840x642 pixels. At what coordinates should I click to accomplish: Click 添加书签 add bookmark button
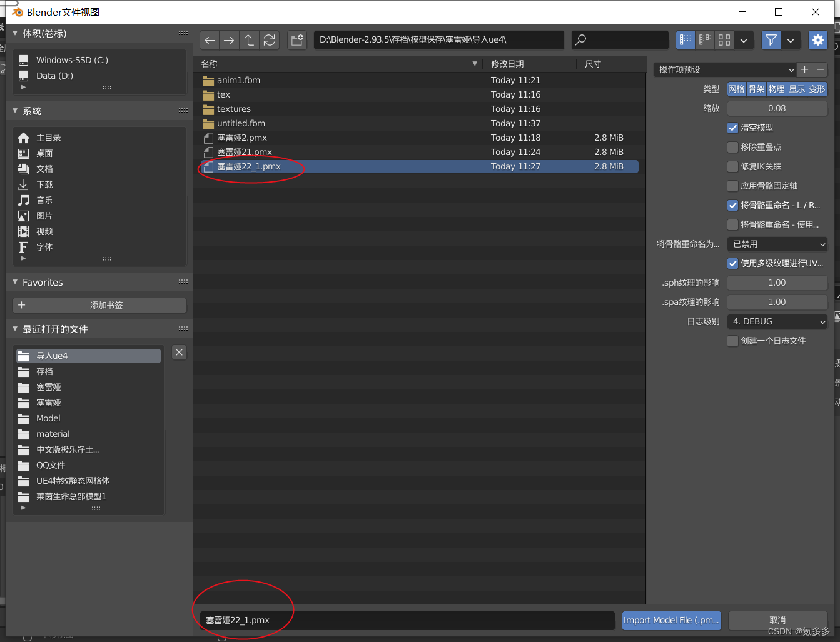pos(99,305)
